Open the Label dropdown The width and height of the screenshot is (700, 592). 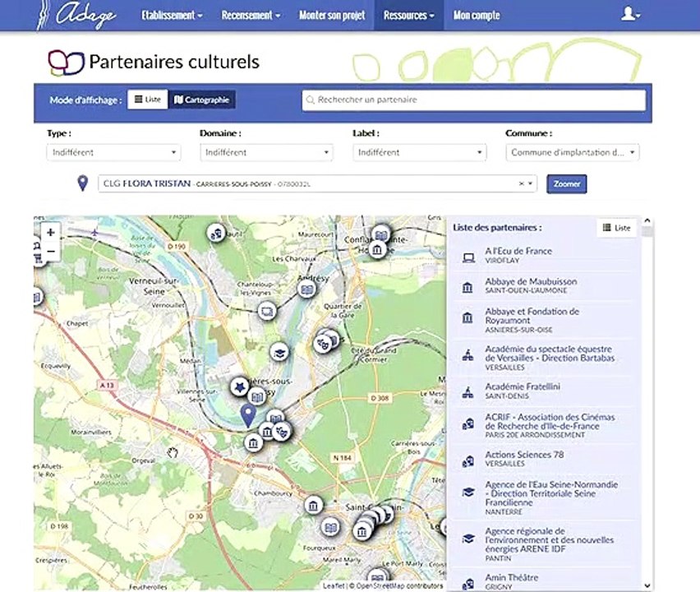click(419, 152)
